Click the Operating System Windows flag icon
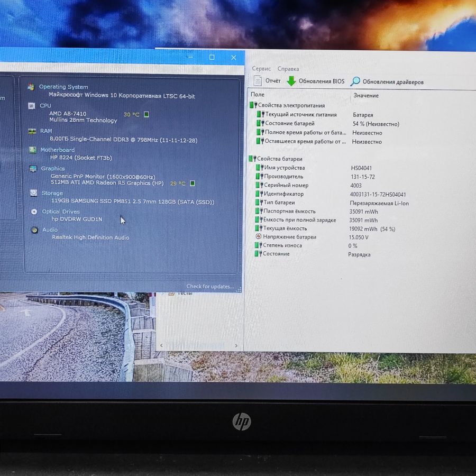This screenshot has height=476, width=476. pos(31,87)
